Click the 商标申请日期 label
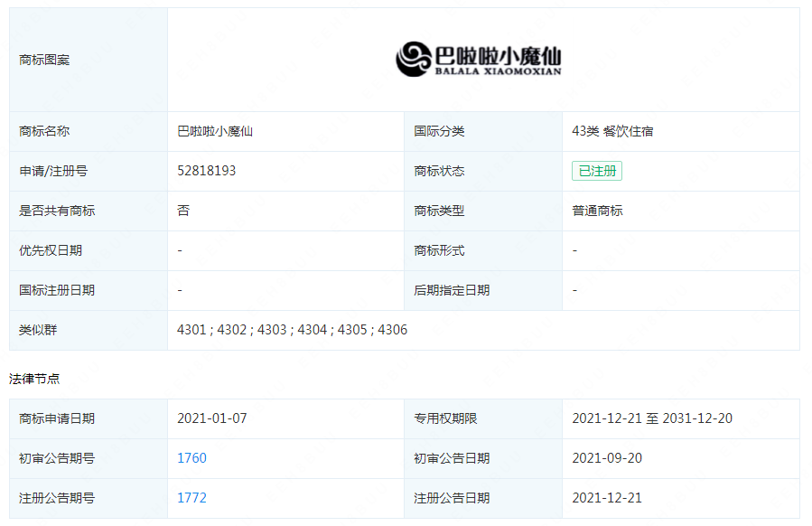The width and height of the screenshot is (812, 526). click(x=57, y=418)
